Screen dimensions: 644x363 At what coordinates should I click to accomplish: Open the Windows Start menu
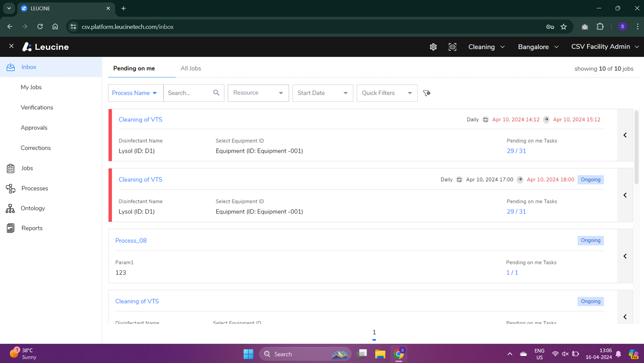(248, 354)
